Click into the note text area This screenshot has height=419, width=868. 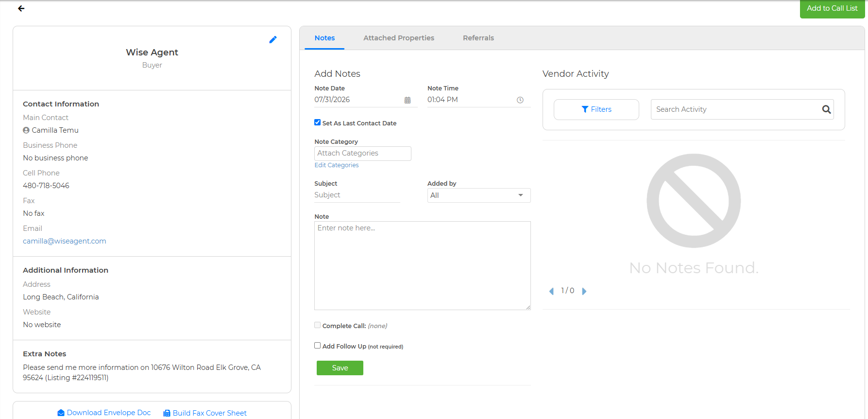(x=423, y=266)
